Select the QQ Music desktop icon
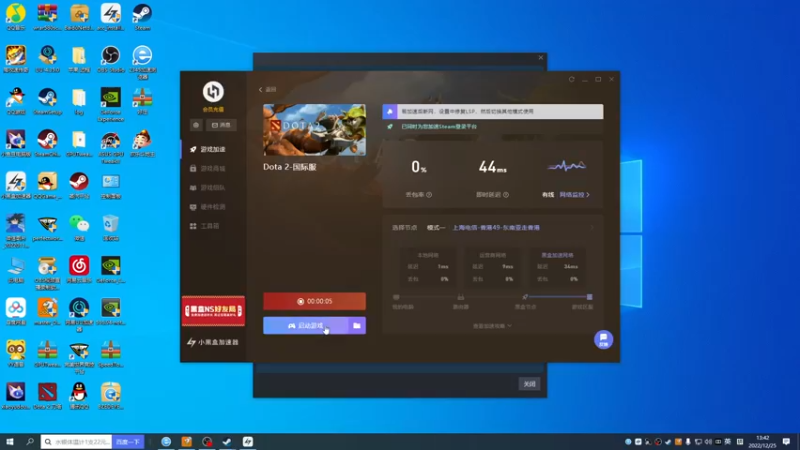This screenshot has height=450, width=800. (x=16, y=17)
